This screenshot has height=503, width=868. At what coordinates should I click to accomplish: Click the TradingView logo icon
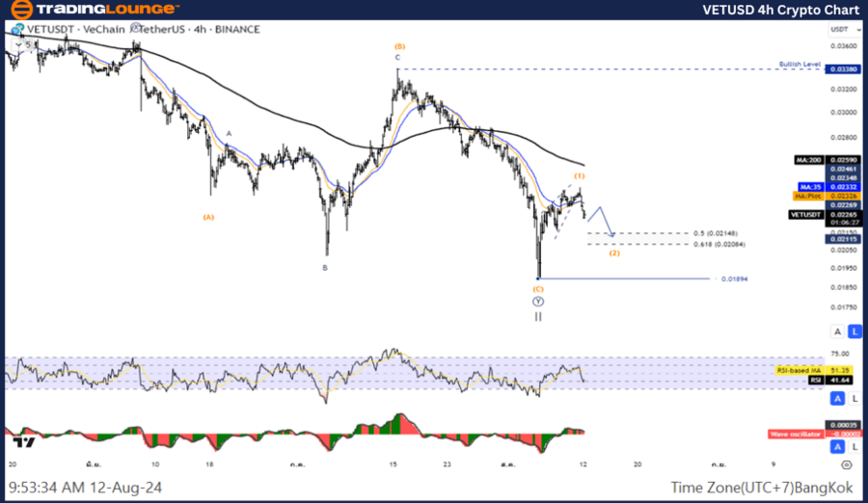[x=24, y=441]
